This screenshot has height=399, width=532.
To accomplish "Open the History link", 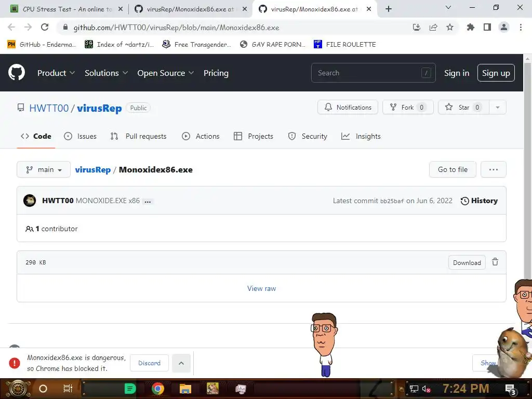I will point(479,201).
